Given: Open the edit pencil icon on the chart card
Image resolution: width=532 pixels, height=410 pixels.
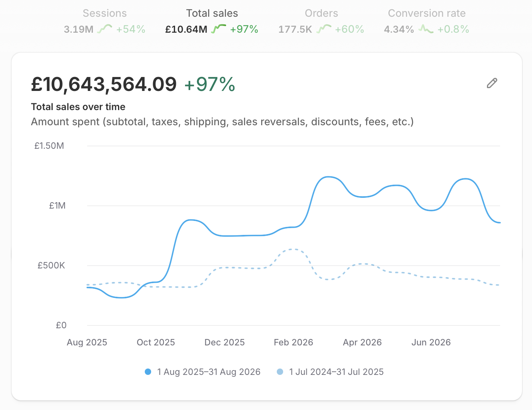Looking at the screenshot, I should (492, 83).
